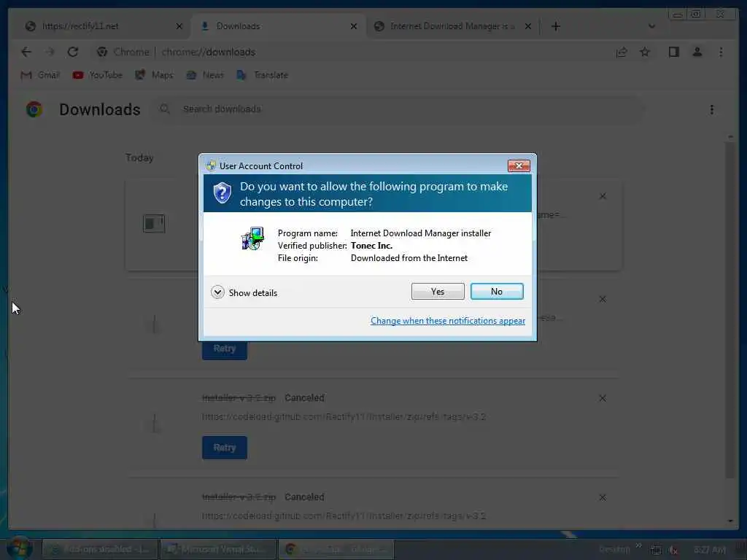Click the Downloads page title

pyautogui.click(x=99, y=109)
